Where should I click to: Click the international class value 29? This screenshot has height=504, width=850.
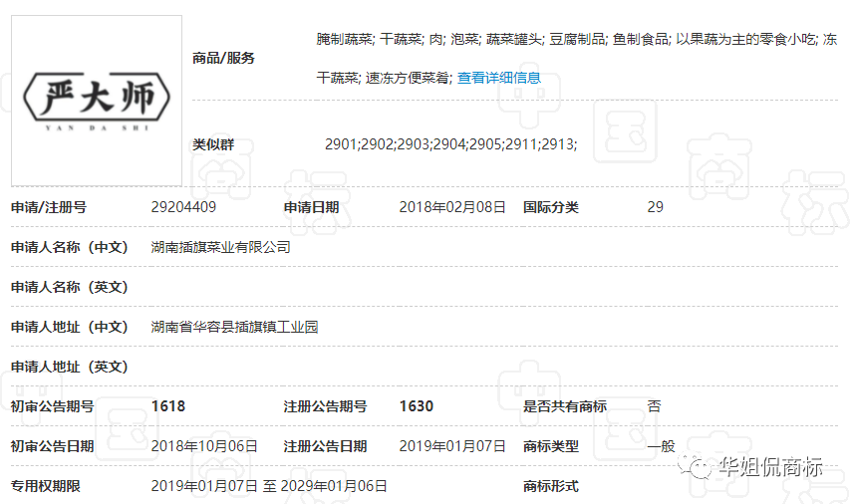(655, 207)
